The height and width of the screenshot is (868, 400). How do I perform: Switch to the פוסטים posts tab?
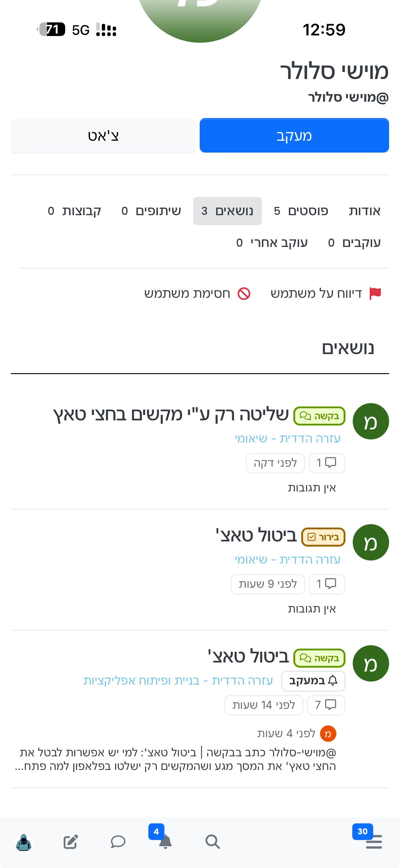(301, 211)
